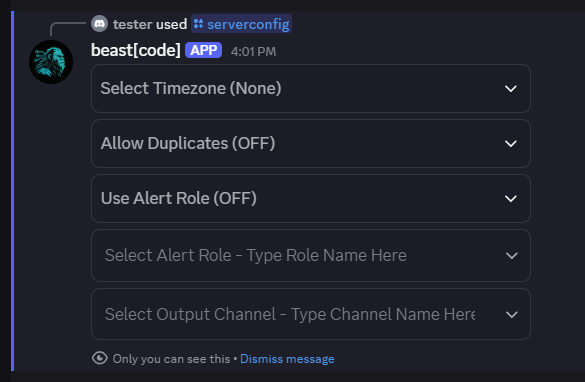Expand the Allow Duplicates chevron arrow
This screenshot has height=382, width=585.
(x=511, y=143)
